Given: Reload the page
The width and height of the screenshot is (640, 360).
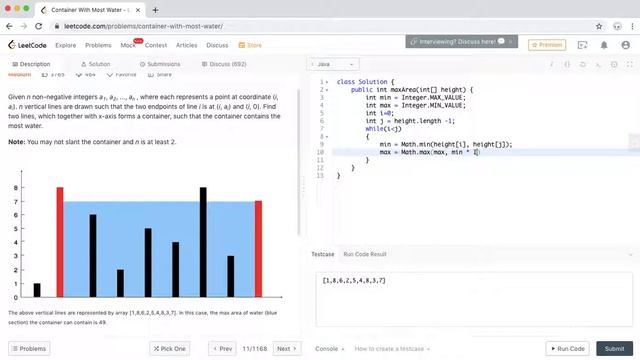Looking at the screenshot, I should click(x=38, y=26).
